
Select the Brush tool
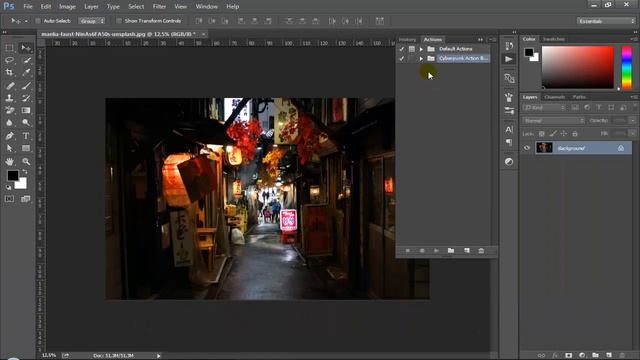(x=26, y=86)
